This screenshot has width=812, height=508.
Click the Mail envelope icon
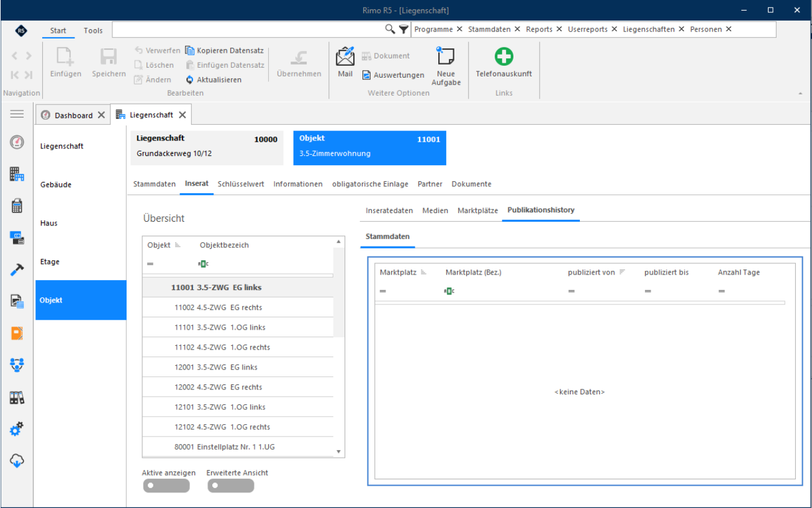tap(345, 57)
